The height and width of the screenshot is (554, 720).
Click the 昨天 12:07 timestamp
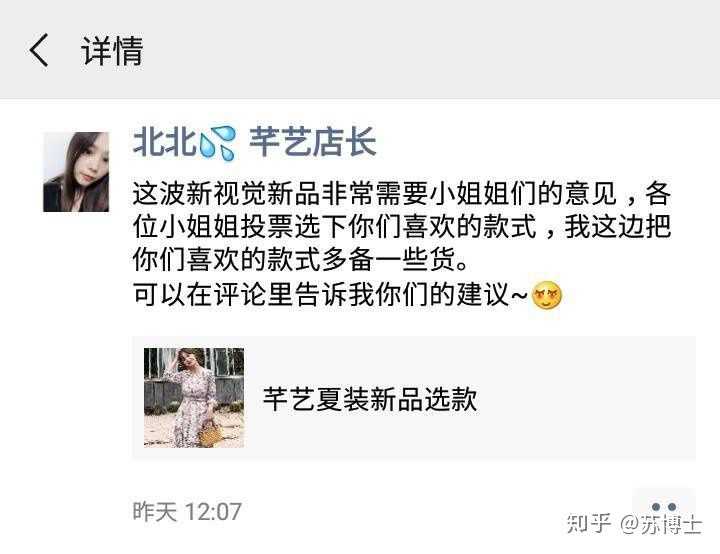click(187, 511)
